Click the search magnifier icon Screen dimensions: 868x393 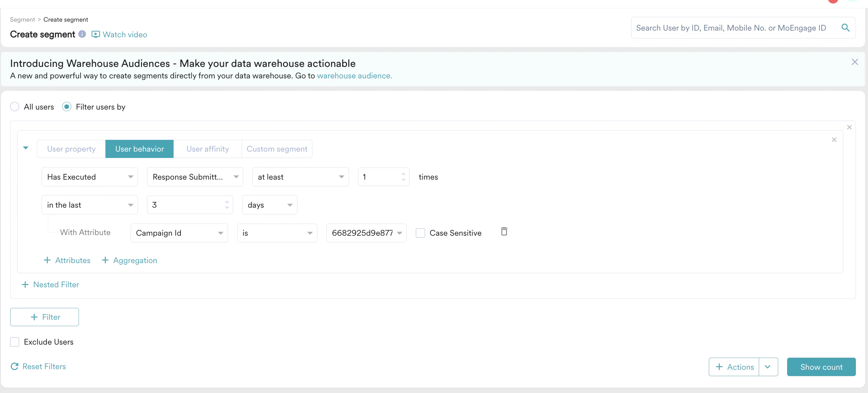click(845, 28)
